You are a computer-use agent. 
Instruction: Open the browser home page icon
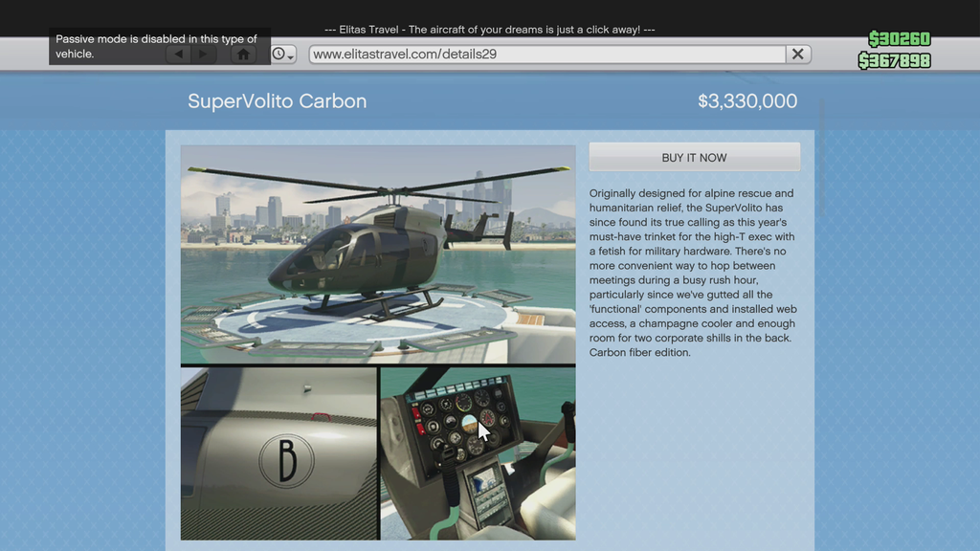pos(244,55)
